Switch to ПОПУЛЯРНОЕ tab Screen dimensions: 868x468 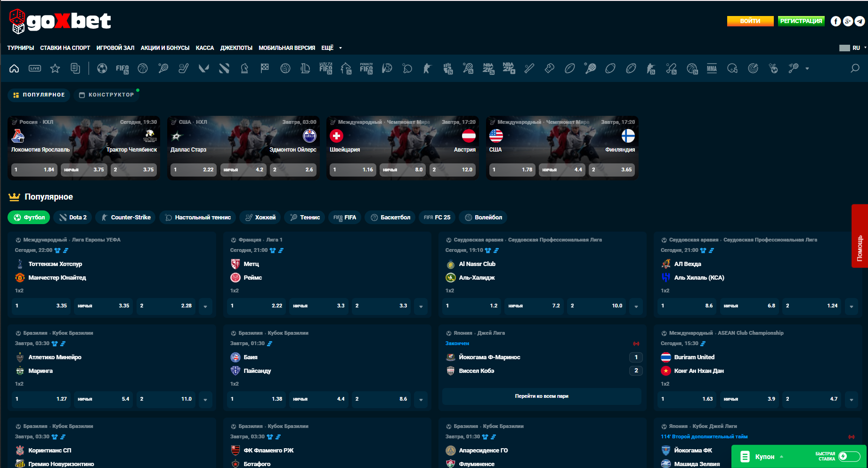pyautogui.click(x=39, y=95)
